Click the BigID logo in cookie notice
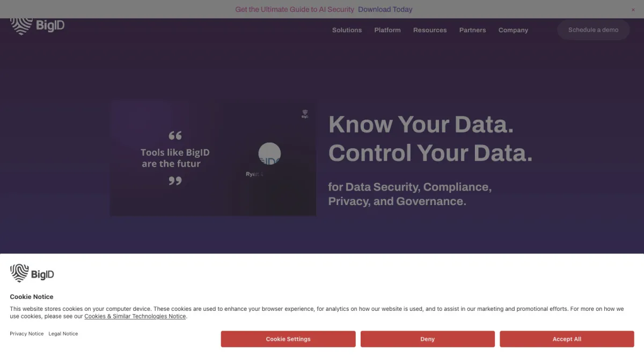 32,273
